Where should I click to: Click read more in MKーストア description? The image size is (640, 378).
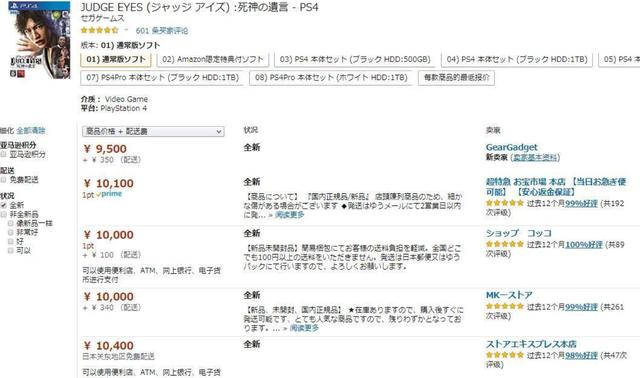[x=304, y=328]
